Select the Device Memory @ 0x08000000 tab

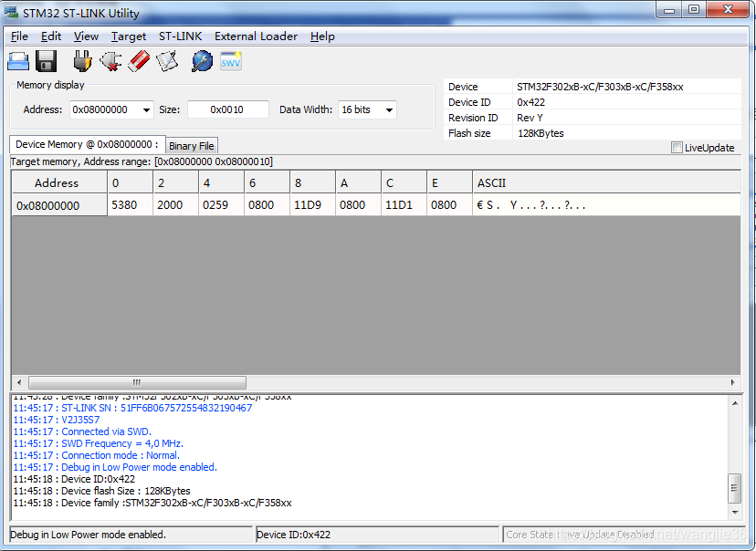click(87, 144)
